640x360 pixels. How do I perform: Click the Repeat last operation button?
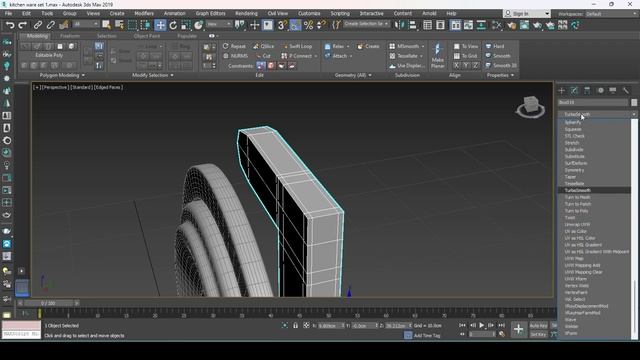234,47
